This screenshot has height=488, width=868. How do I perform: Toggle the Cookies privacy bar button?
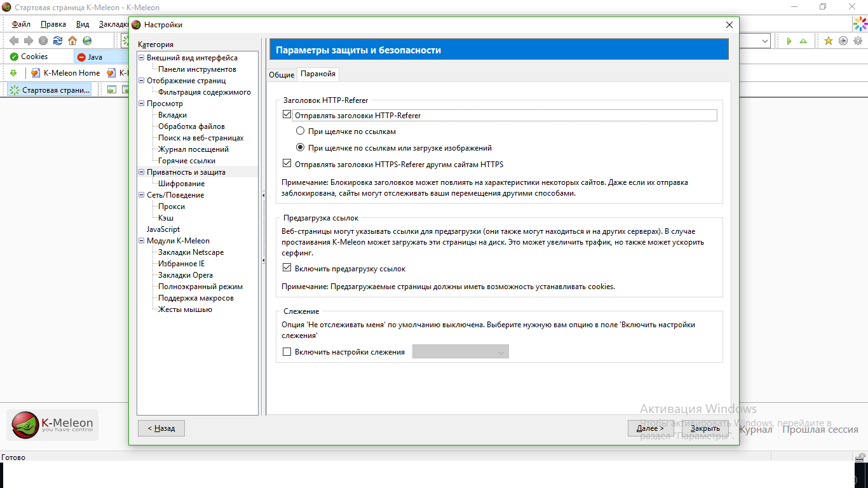[29, 57]
